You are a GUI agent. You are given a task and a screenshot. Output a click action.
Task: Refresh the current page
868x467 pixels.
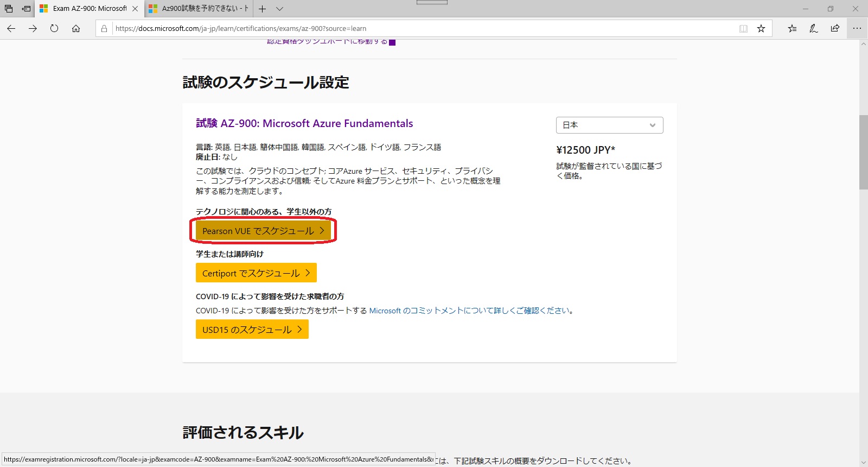[x=54, y=28]
